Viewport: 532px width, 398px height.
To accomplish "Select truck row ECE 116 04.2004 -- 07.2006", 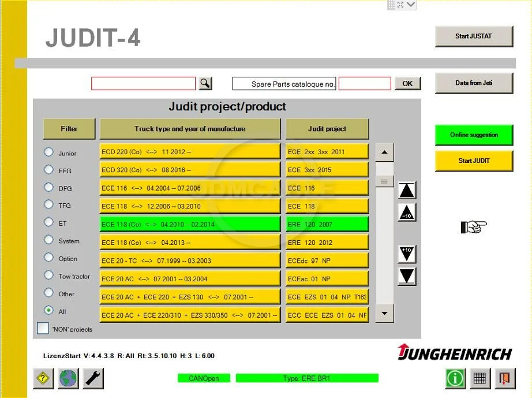I will 190,188.
